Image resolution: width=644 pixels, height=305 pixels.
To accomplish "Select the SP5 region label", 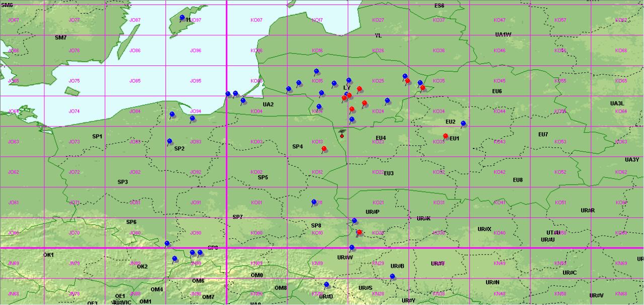I will click(263, 178).
